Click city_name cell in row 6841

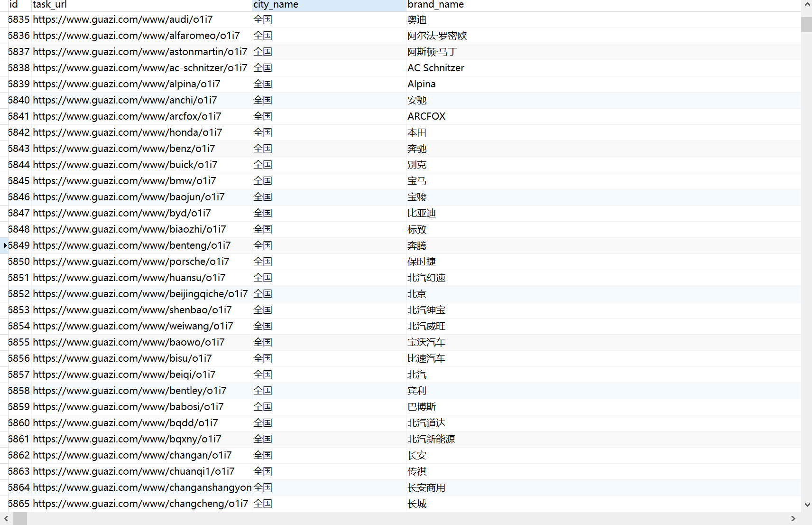click(x=329, y=116)
